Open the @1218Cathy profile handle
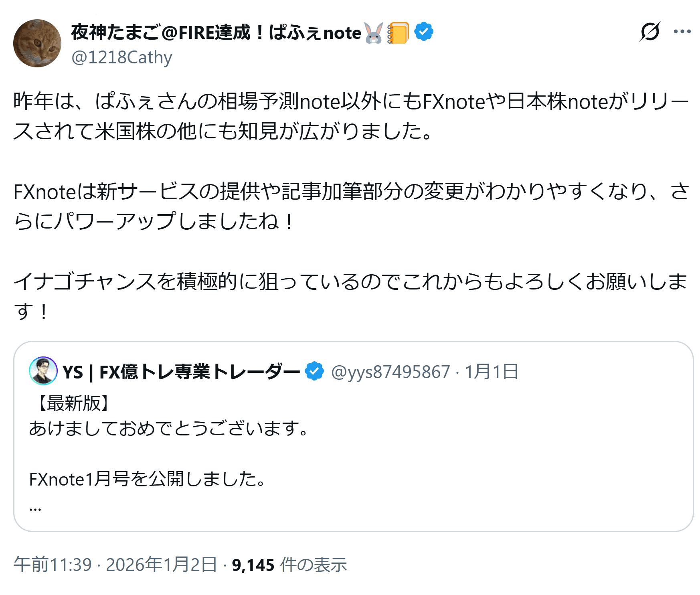 (121, 57)
